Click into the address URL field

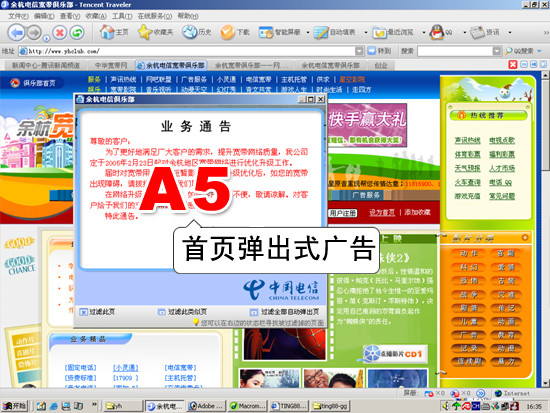(191, 51)
